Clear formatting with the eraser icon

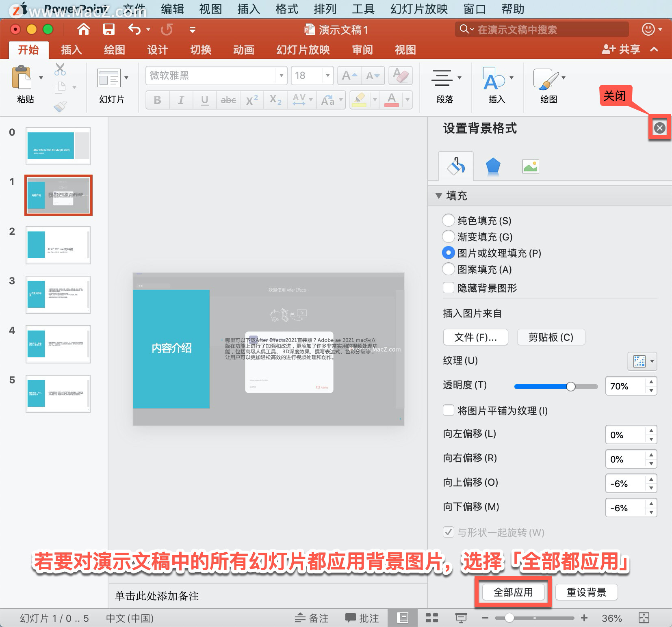click(401, 76)
